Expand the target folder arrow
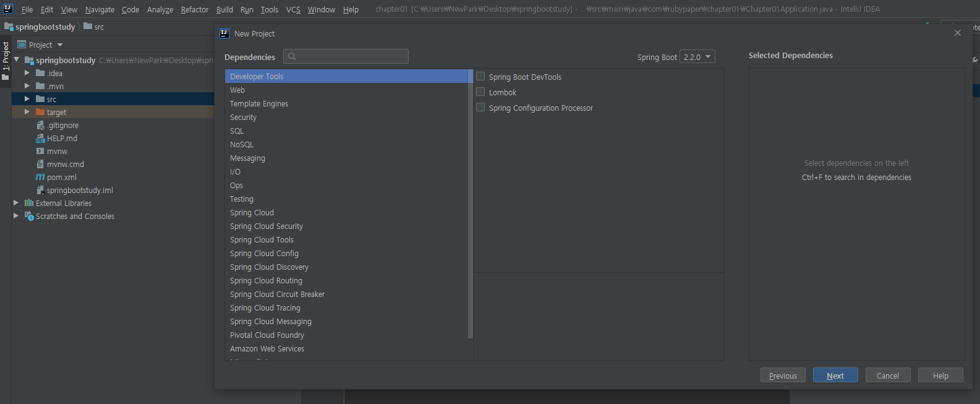The image size is (980, 404). tap(27, 112)
